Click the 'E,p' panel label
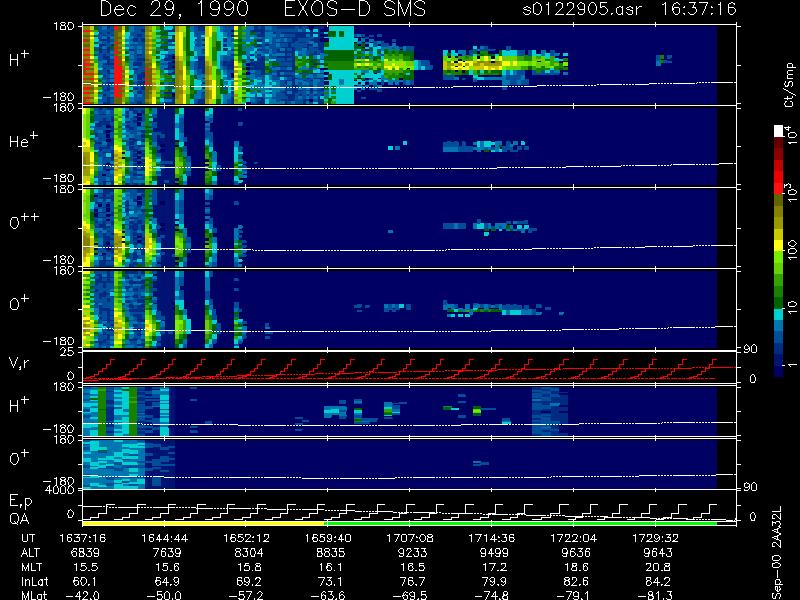This screenshot has height=600, width=800. coord(20,502)
